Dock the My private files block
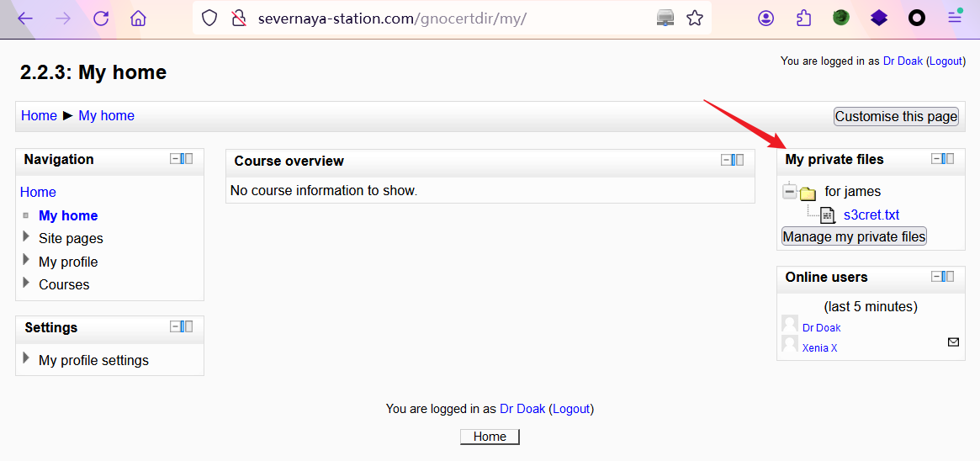The width and height of the screenshot is (980, 461). pyautogui.click(x=947, y=159)
